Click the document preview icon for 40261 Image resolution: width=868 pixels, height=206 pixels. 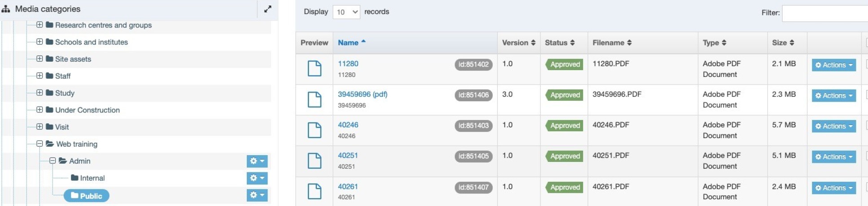point(314,191)
